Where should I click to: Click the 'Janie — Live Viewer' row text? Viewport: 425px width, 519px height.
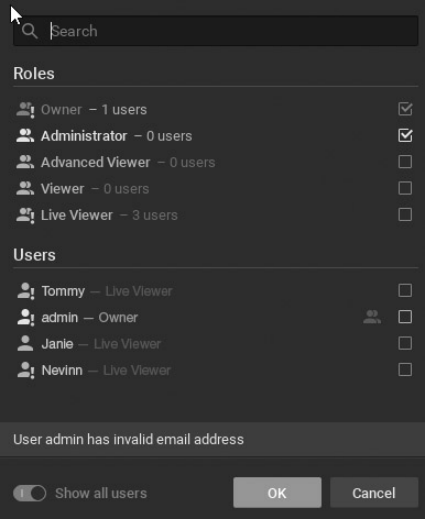(x=101, y=344)
